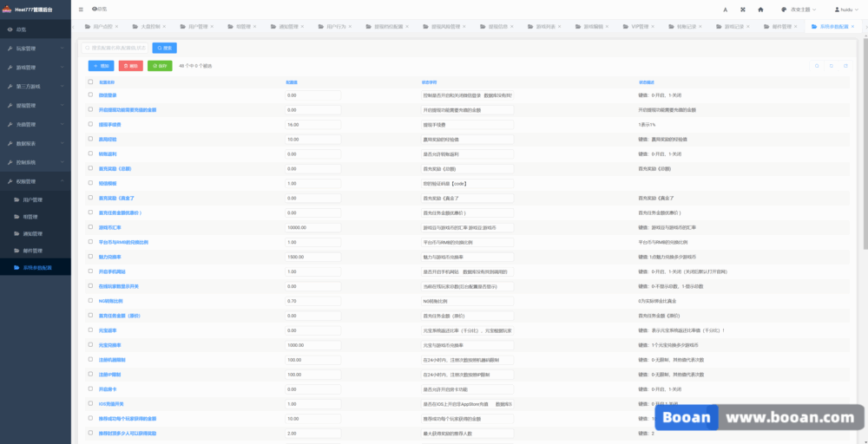868x444 pixels.
Task: Check the 微信登录 row checkbox
Action: pyautogui.click(x=90, y=95)
